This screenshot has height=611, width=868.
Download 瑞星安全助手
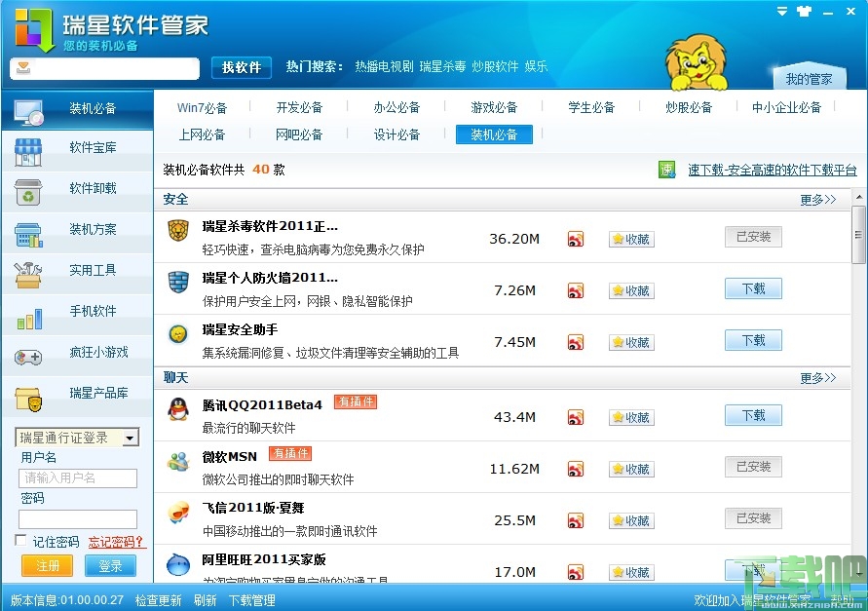[753, 340]
